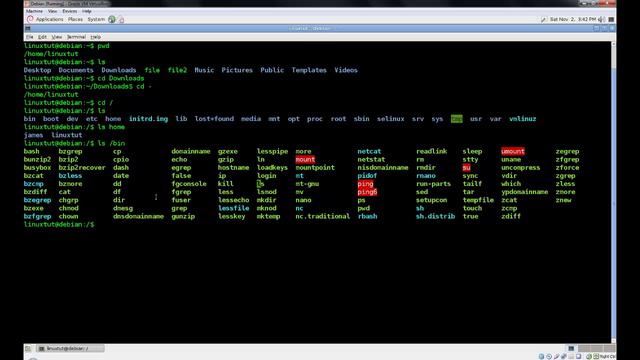
Task: Click the 'bzegrep' entry in /bin listing
Action: click(38, 200)
